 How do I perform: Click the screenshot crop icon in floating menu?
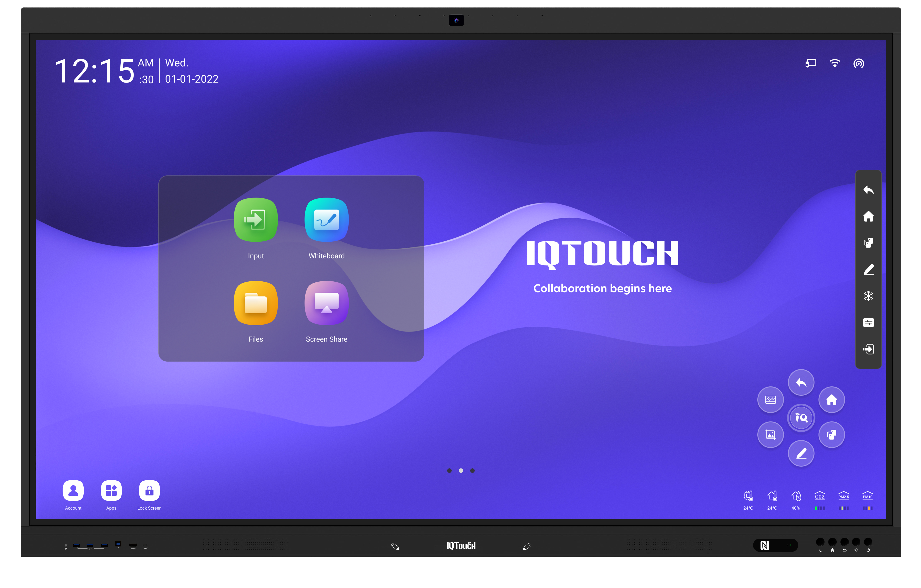[770, 435]
